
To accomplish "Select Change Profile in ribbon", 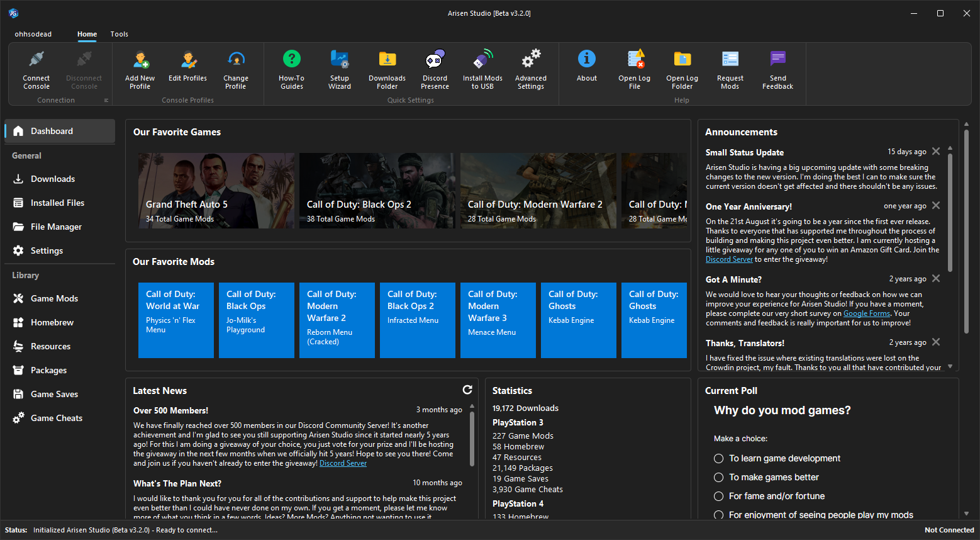I will coord(236,69).
